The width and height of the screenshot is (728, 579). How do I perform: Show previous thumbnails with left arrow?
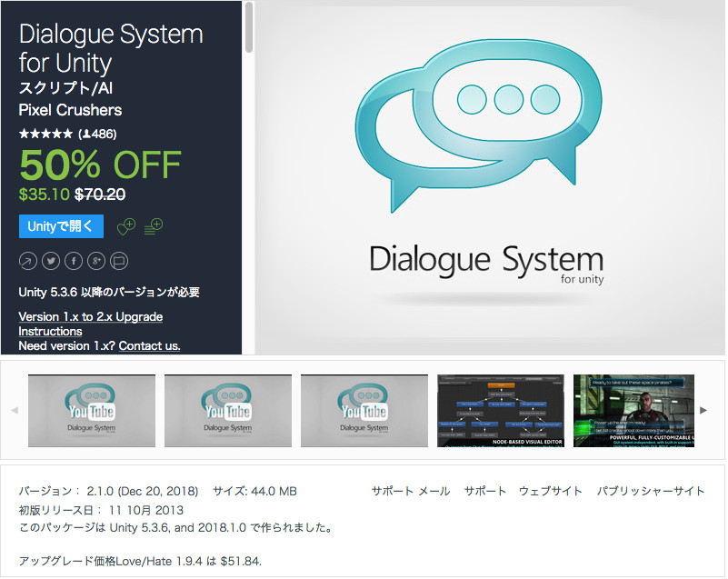[15, 410]
